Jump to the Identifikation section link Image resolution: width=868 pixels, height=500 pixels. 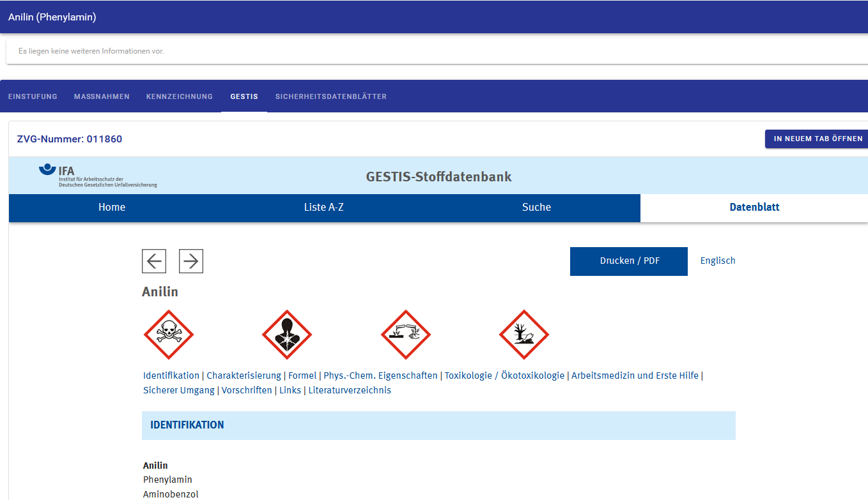point(171,375)
